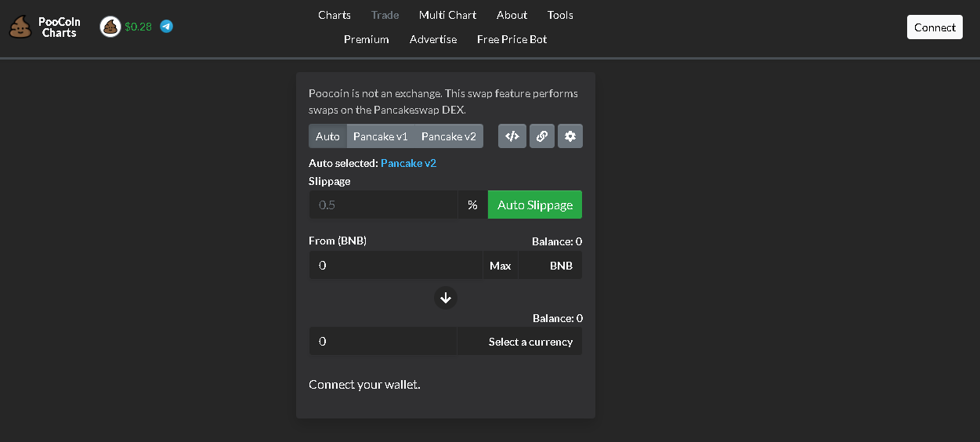Click the PooCoin Charts logo
The image size is (980, 442).
pos(45,27)
